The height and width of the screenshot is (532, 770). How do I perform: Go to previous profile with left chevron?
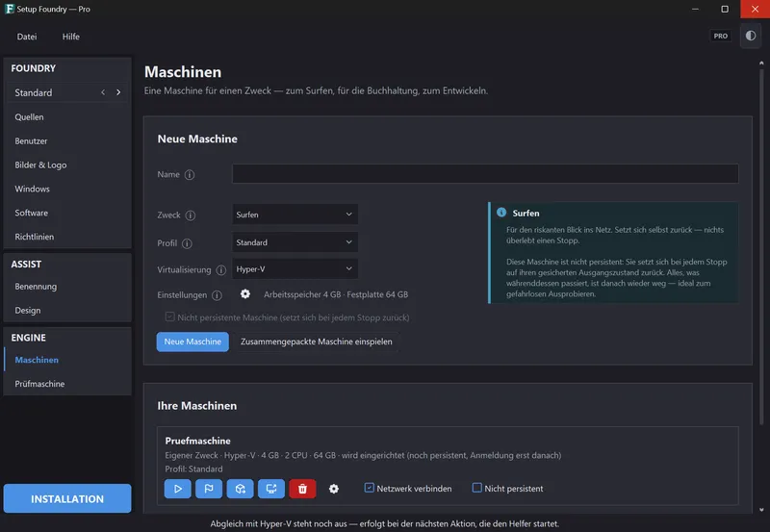(x=103, y=92)
